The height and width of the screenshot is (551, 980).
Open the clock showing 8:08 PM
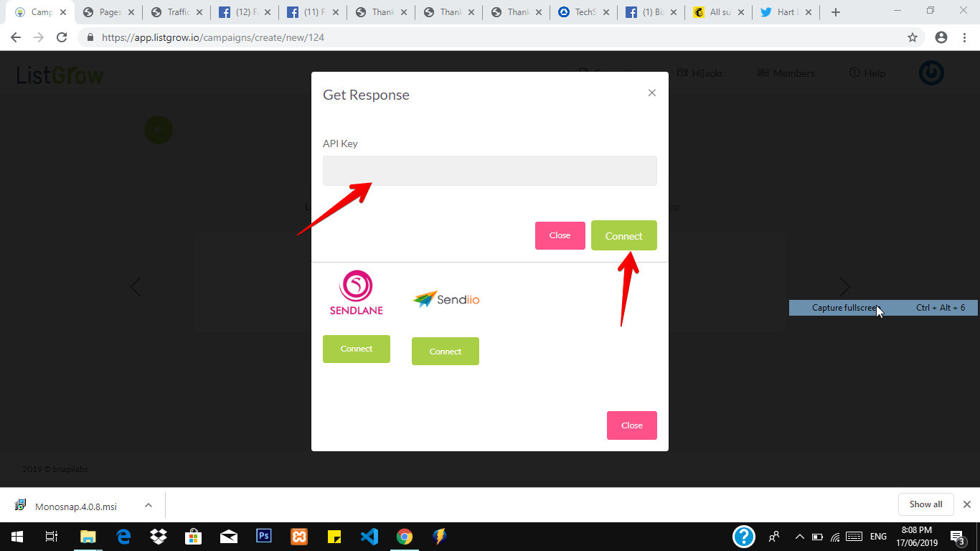(916, 537)
